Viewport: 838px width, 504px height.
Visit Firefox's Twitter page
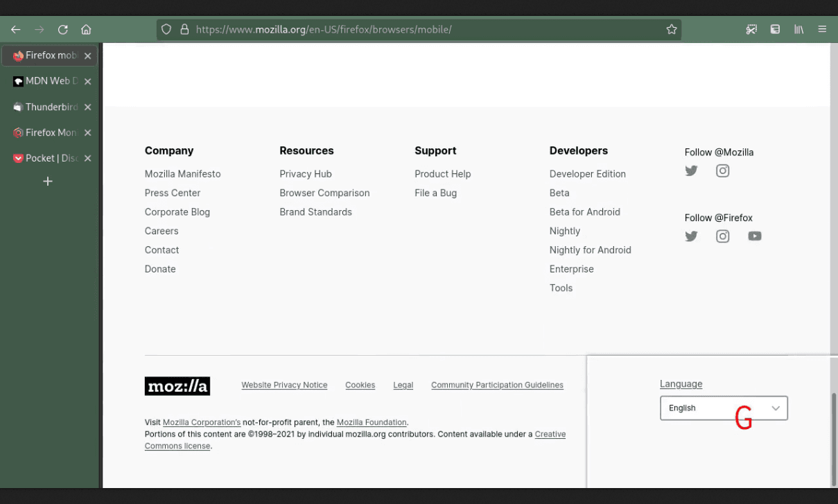click(x=691, y=236)
